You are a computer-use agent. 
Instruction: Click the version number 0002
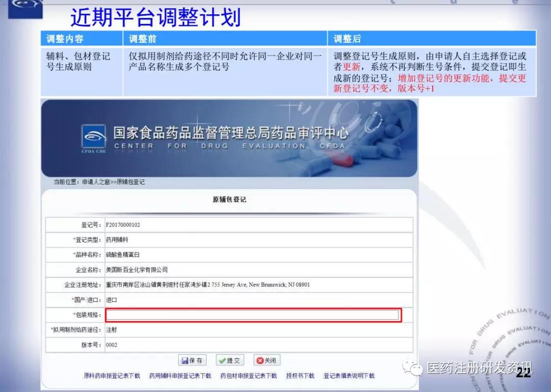click(112, 345)
